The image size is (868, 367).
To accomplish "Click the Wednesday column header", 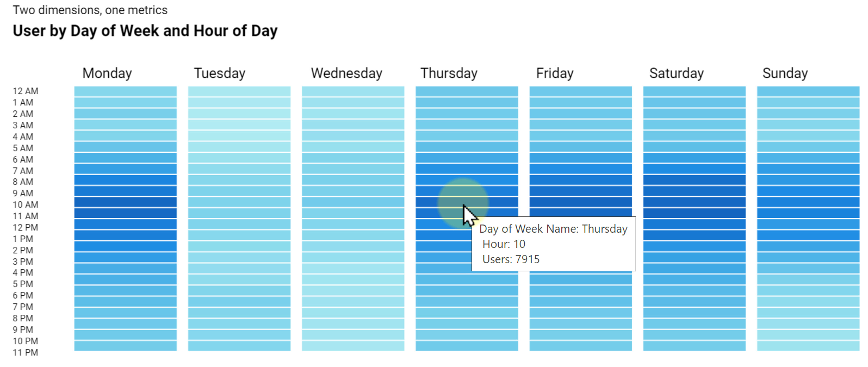I will pos(346,73).
